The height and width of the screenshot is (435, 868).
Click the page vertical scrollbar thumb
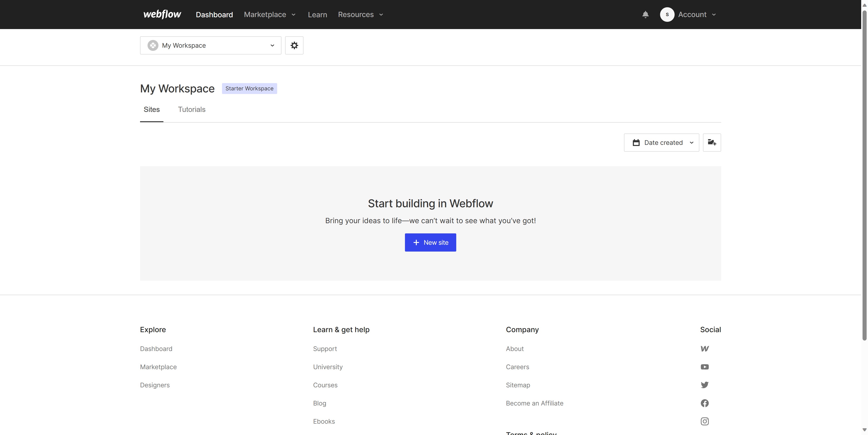(x=864, y=175)
